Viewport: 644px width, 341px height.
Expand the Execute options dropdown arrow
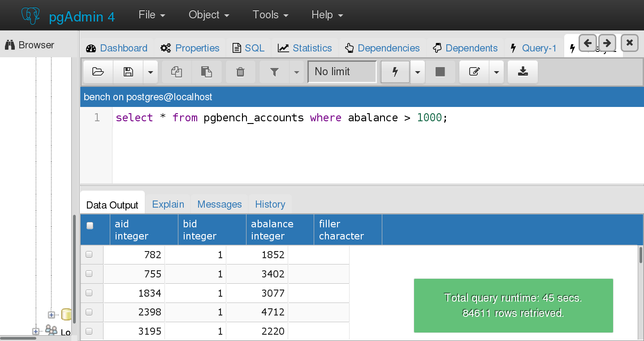[x=418, y=72]
